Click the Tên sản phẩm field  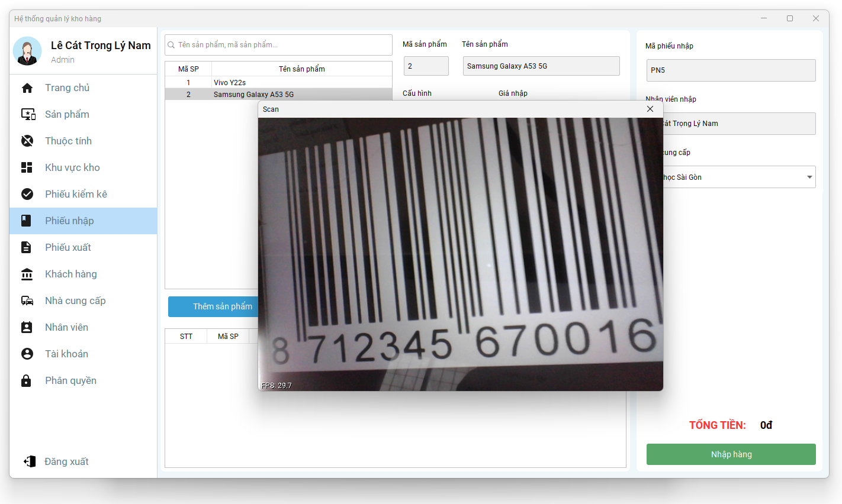click(x=541, y=66)
